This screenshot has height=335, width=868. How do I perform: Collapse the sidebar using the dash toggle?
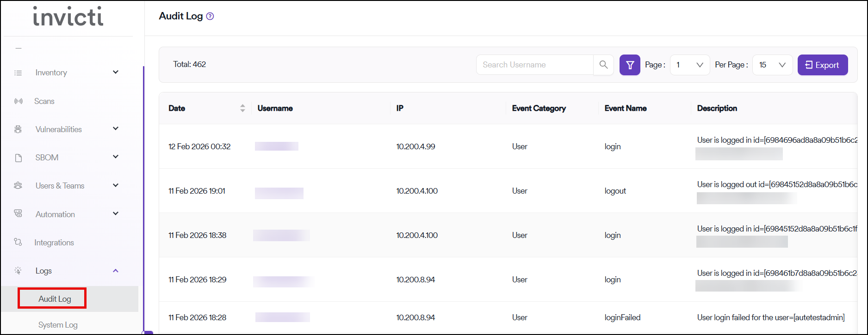[19, 48]
